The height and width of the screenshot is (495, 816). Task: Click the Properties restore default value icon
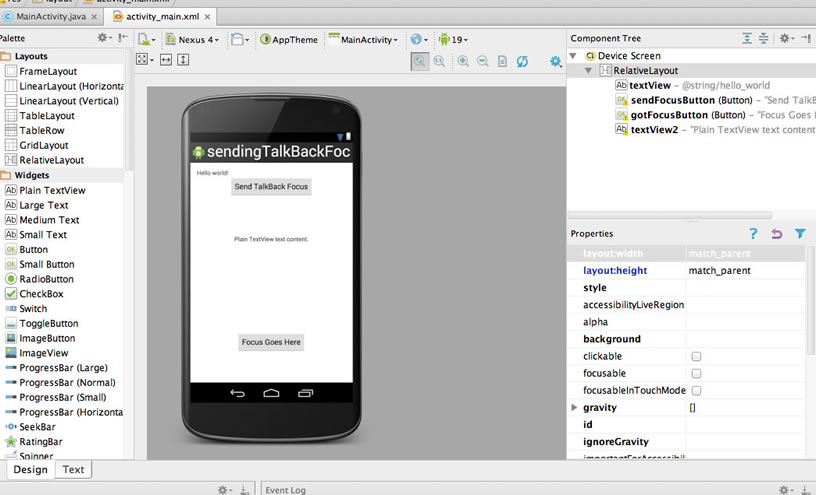point(776,234)
